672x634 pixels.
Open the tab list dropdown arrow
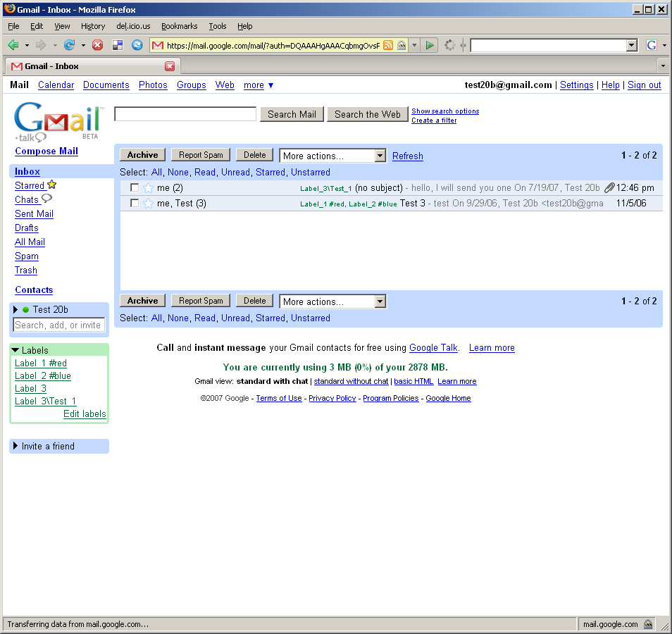point(663,66)
